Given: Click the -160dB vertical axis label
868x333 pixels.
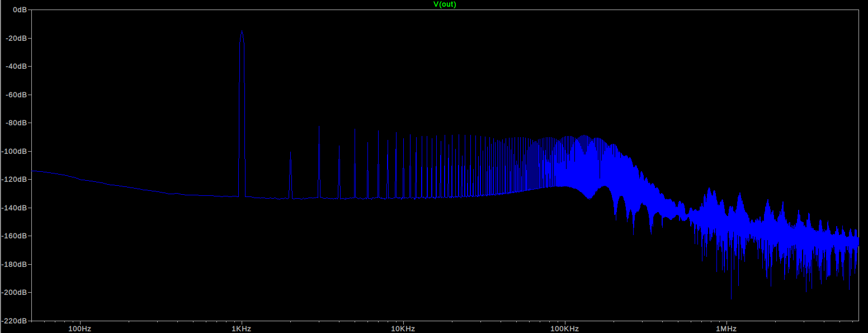Looking at the screenshot, I should pyautogui.click(x=15, y=236).
